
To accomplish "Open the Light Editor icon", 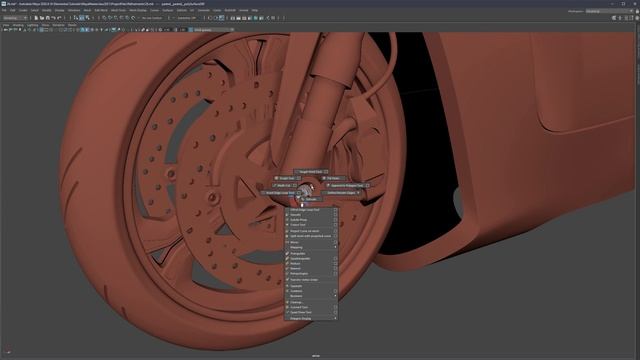I will tap(267, 18).
